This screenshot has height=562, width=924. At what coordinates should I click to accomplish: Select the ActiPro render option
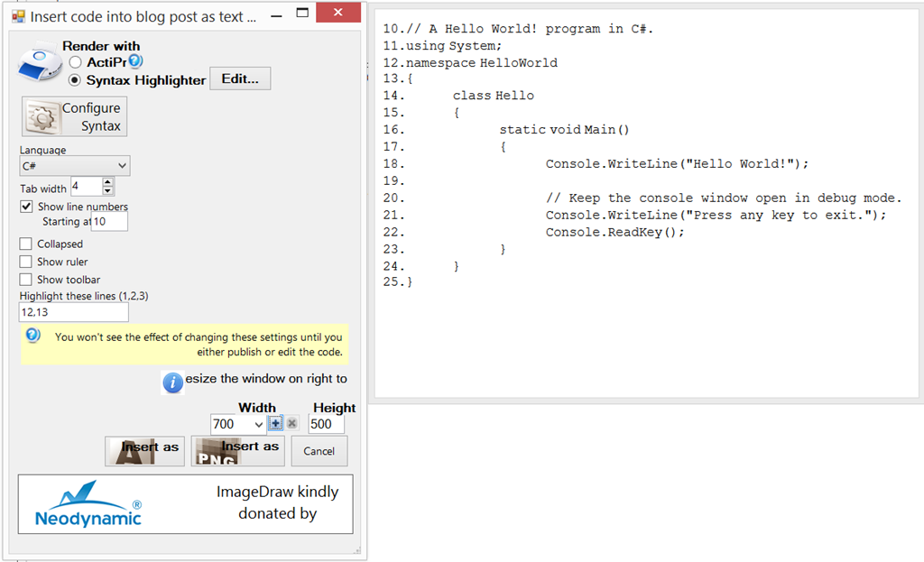coord(75,62)
